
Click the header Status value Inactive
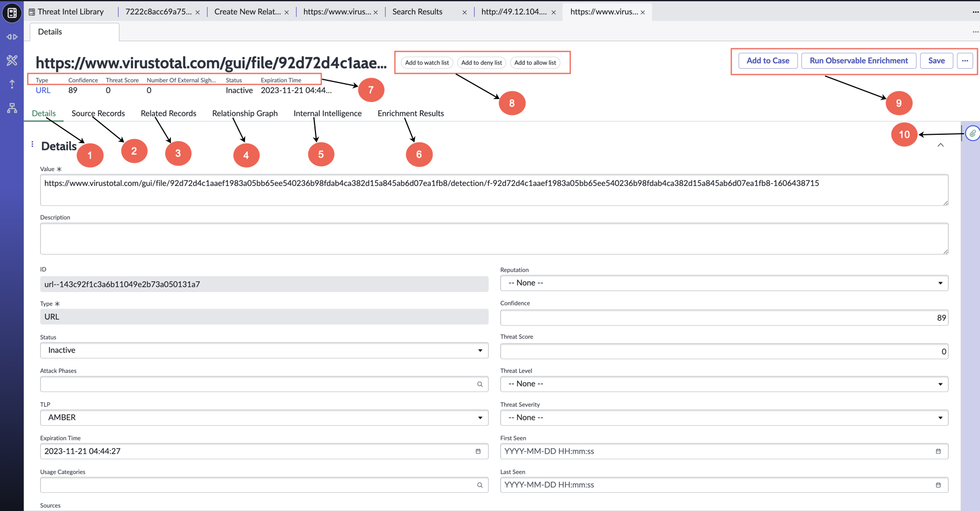click(239, 90)
